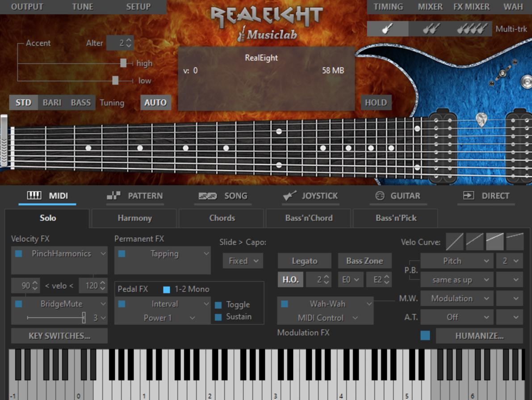
Task: Enable the Sustain checkbox in Pedal FX
Action: pos(218,317)
